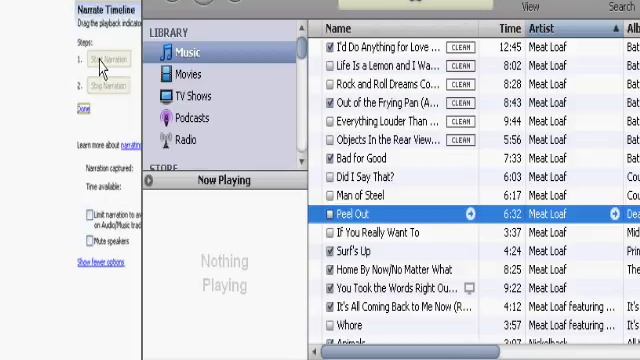Uncheck Out of the Frying Pan checkbox

coord(330,103)
